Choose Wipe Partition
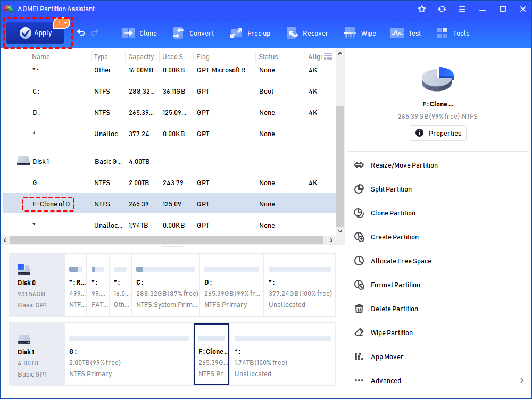Viewport: 532px width, 399px height. [392, 333]
